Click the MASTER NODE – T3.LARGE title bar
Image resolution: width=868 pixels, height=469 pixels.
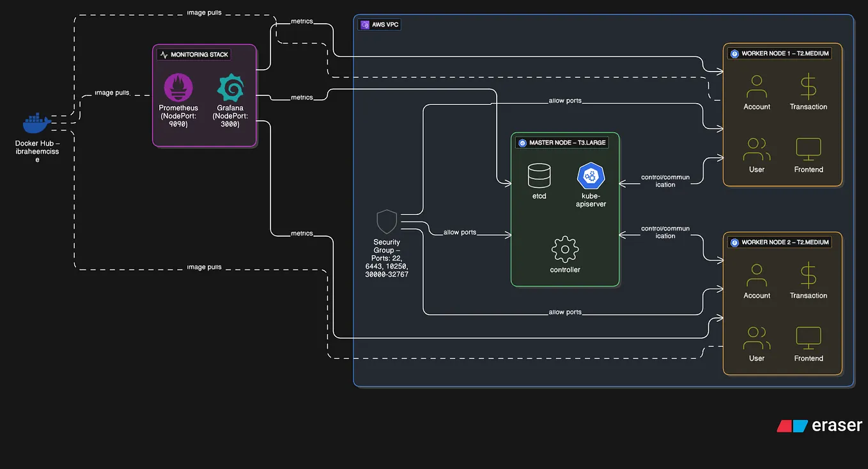[x=562, y=142]
